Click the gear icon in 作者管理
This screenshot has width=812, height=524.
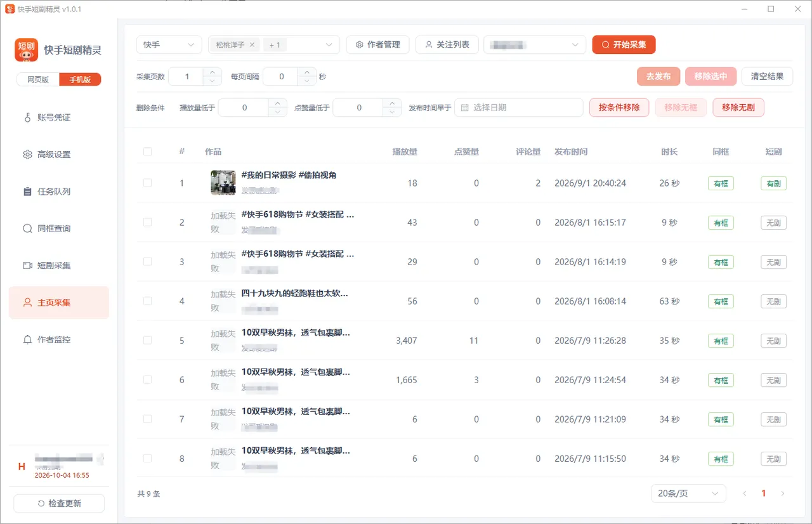(360, 45)
